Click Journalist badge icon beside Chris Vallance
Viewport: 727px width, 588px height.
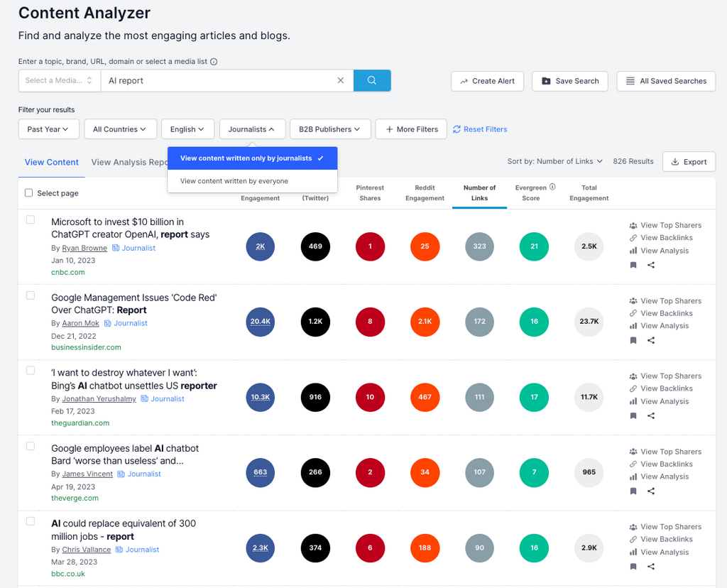(119, 550)
